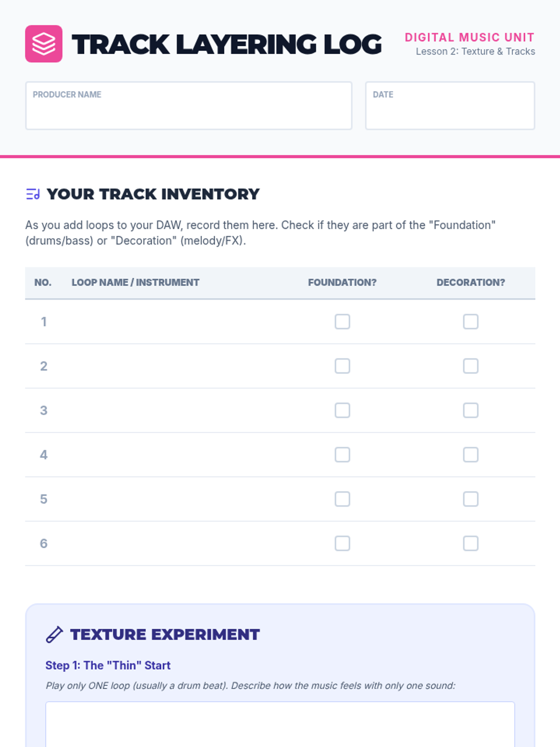Mark row 3 as Decoration
This screenshot has width=560, height=747.
tap(470, 410)
